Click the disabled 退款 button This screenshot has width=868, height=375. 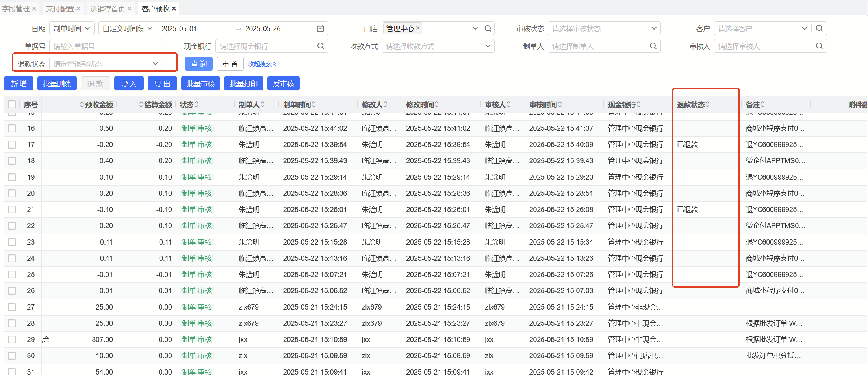click(95, 84)
